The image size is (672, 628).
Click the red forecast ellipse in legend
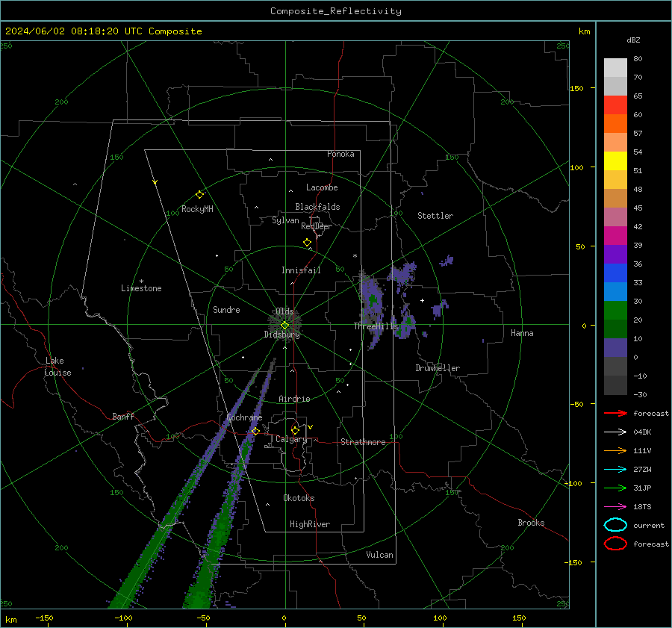(615, 544)
